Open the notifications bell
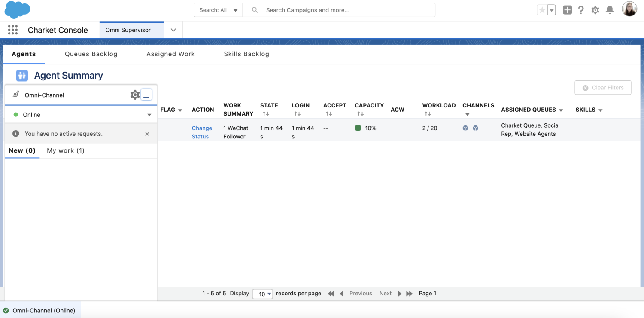 (610, 10)
